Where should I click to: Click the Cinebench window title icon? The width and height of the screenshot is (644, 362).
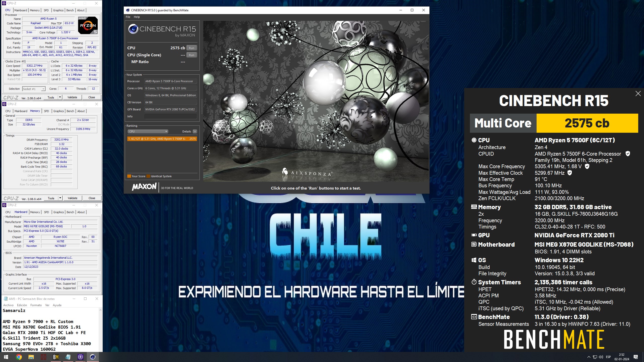(x=128, y=10)
